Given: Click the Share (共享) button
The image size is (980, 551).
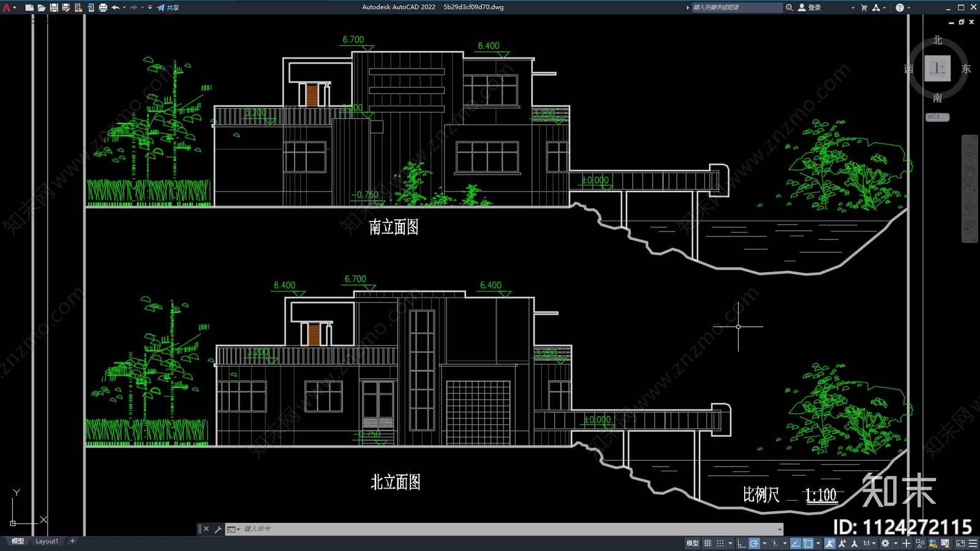Looking at the screenshot, I should (168, 7).
